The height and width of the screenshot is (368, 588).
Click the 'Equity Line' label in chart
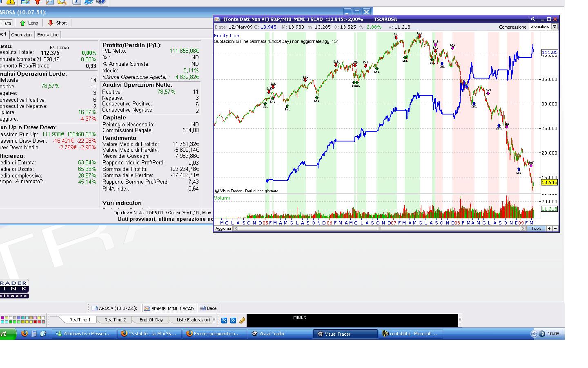(x=227, y=36)
